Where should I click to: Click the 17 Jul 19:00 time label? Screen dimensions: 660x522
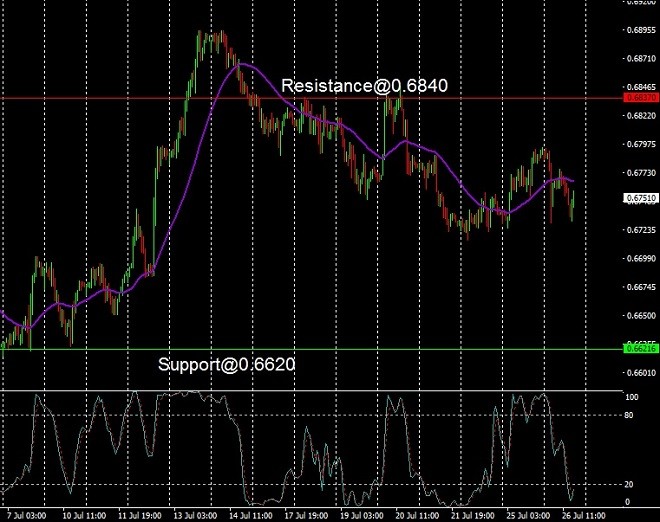306,516
